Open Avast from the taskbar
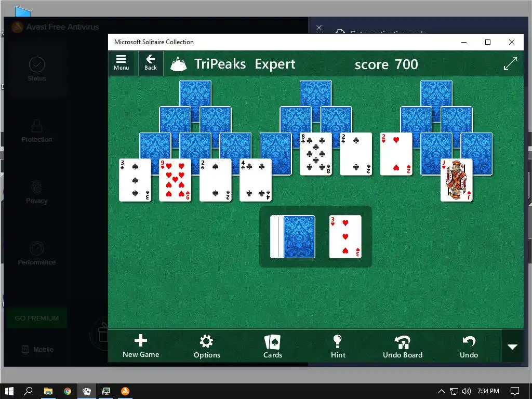The height and width of the screenshot is (399, 532). pyautogui.click(x=125, y=391)
